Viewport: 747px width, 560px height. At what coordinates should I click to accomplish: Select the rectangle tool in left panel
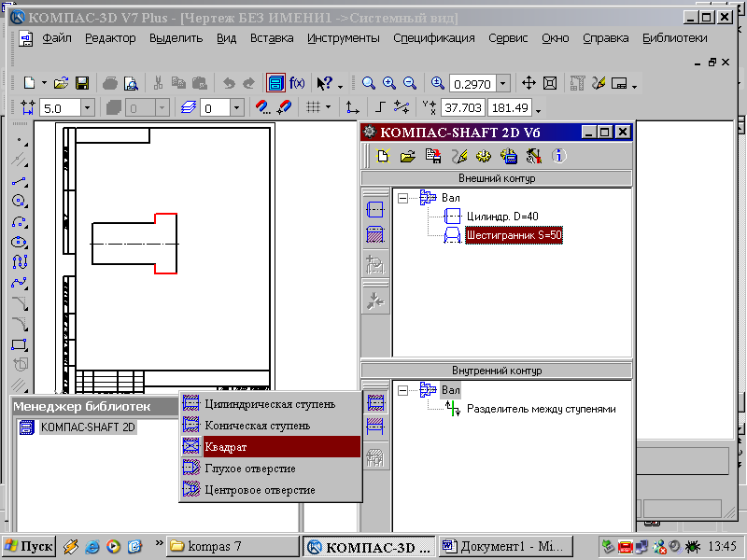(19, 344)
